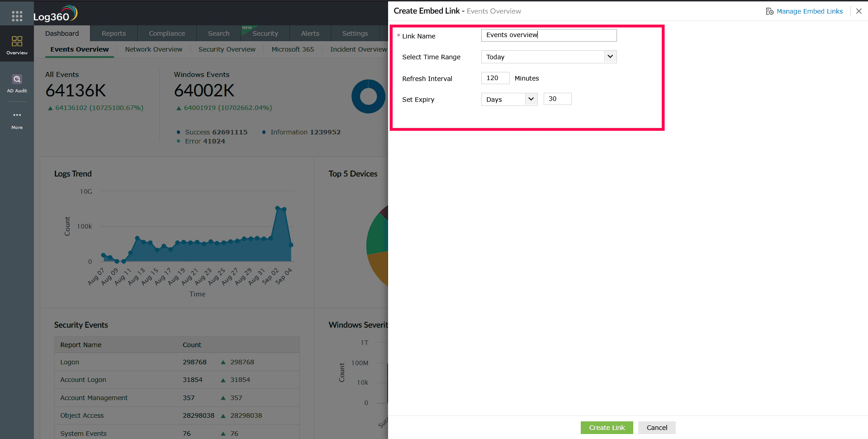The height and width of the screenshot is (439, 868).
Task: Switch to the Network Overview tab
Action: coord(153,49)
